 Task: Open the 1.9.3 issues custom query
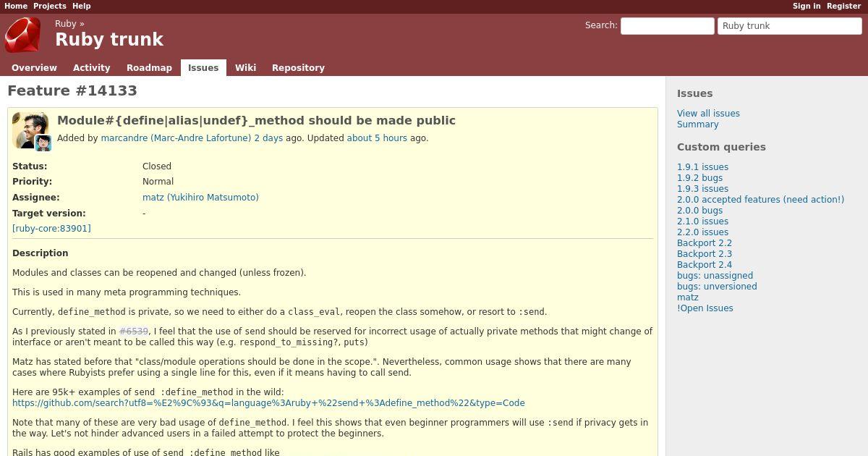[x=702, y=188]
